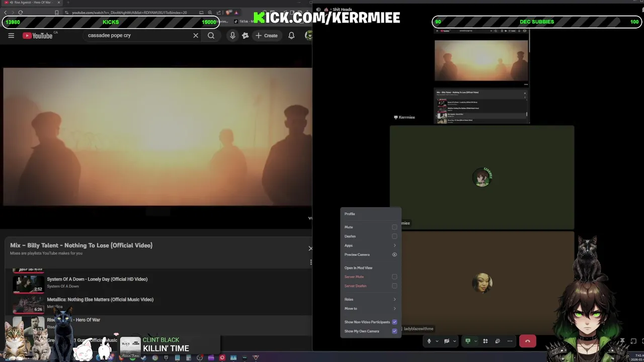Viewport: 644px width, 362px height.
Task: Open YouTube notifications bell
Action: [291, 36]
